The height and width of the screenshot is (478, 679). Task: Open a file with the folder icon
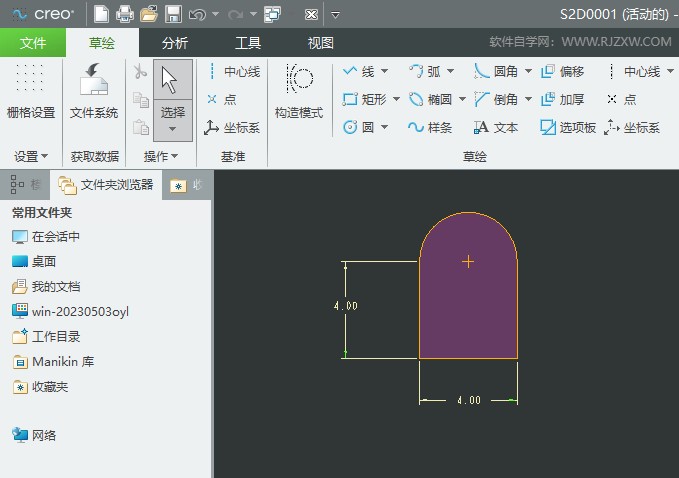click(x=149, y=14)
